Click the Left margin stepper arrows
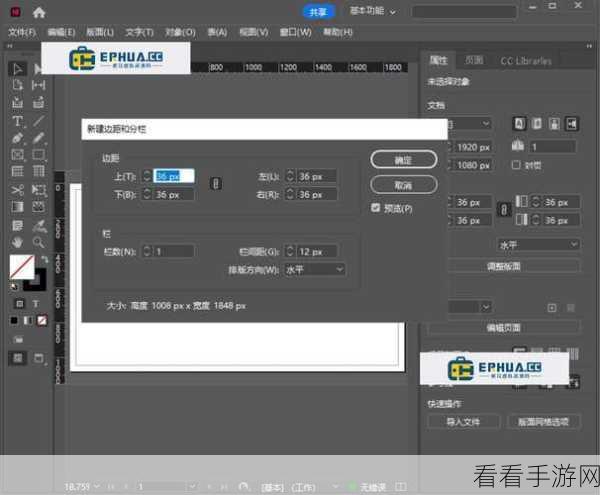600x495 pixels. 290,176
